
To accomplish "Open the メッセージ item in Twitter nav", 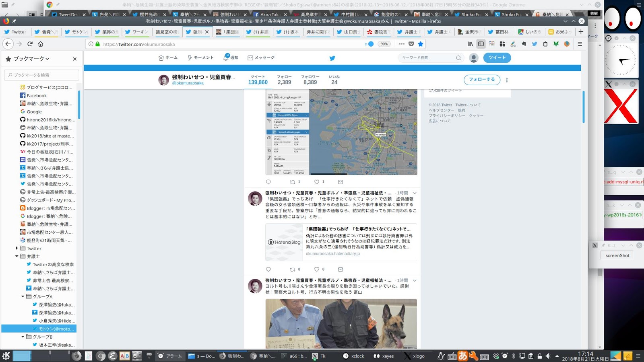I will click(261, 58).
